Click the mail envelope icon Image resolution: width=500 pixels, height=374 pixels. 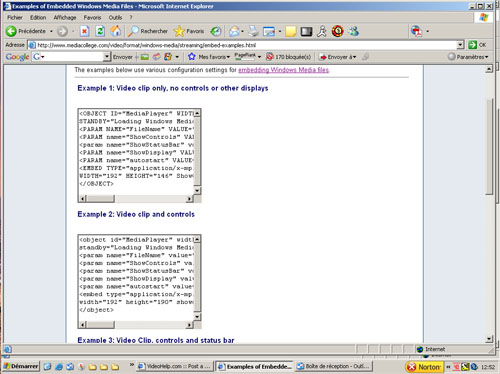click(x=234, y=31)
